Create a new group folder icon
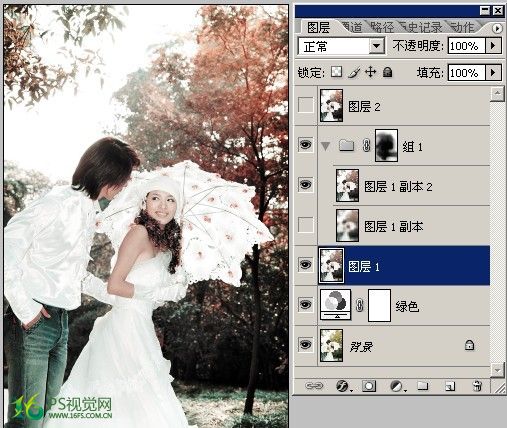Image resolution: width=507 pixels, height=428 pixels. (x=423, y=386)
